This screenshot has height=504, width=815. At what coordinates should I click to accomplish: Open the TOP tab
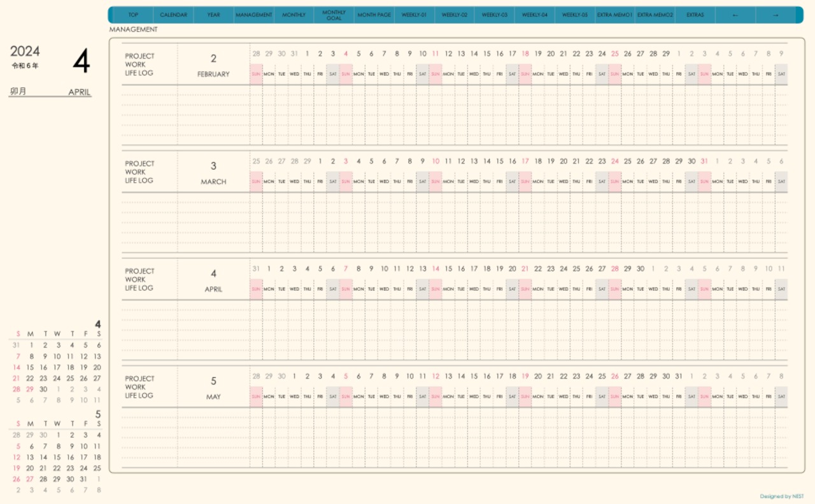pyautogui.click(x=133, y=15)
